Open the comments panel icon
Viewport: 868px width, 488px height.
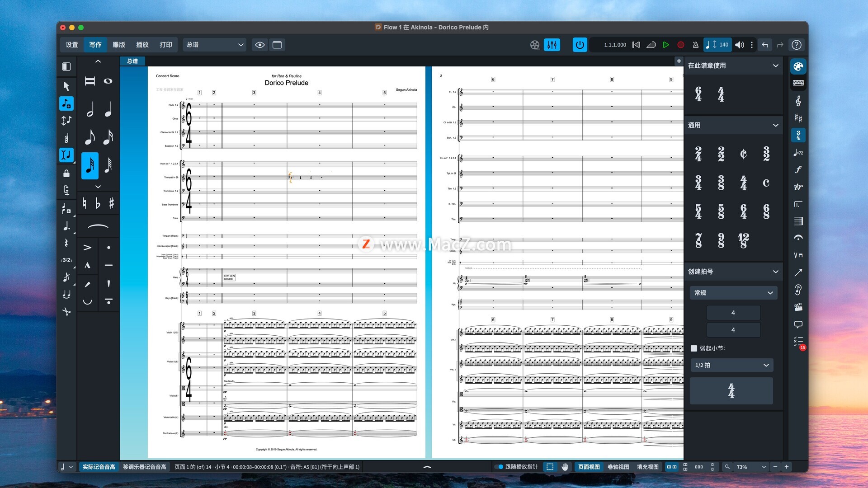[798, 324]
